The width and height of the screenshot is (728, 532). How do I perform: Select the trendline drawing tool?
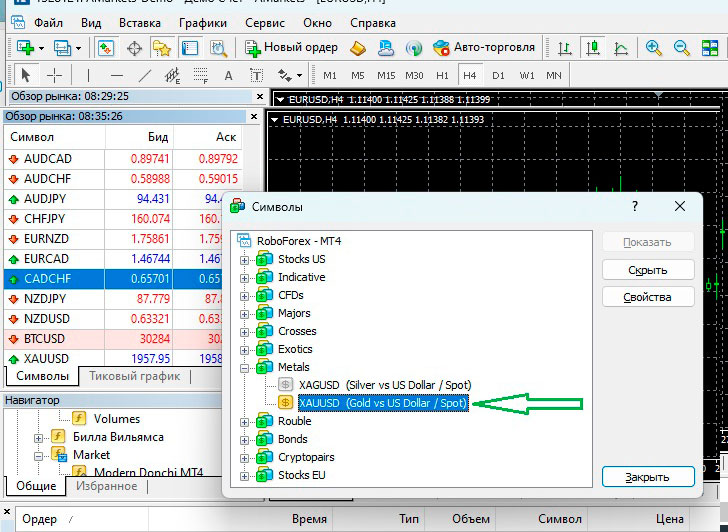(x=145, y=75)
